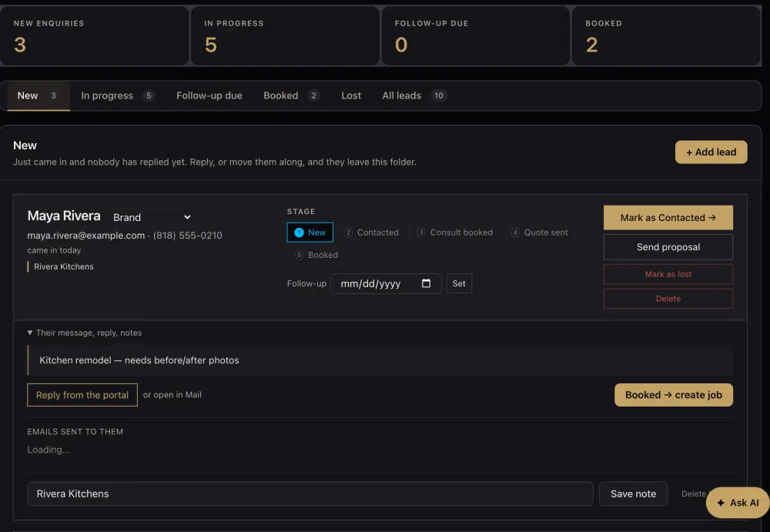
Task: Click the New Enquiries stat card
Action: click(x=94, y=35)
